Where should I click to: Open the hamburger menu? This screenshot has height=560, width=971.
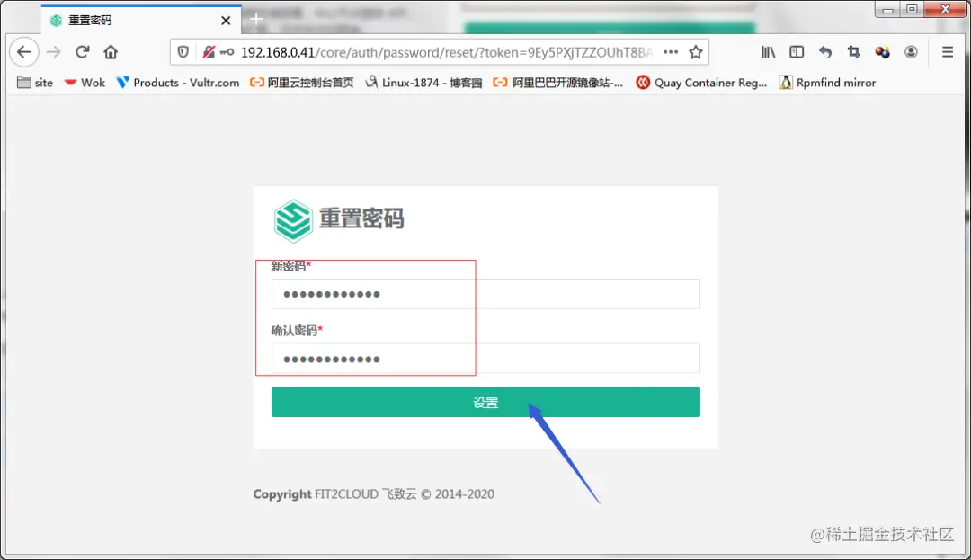[x=947, y=52]
